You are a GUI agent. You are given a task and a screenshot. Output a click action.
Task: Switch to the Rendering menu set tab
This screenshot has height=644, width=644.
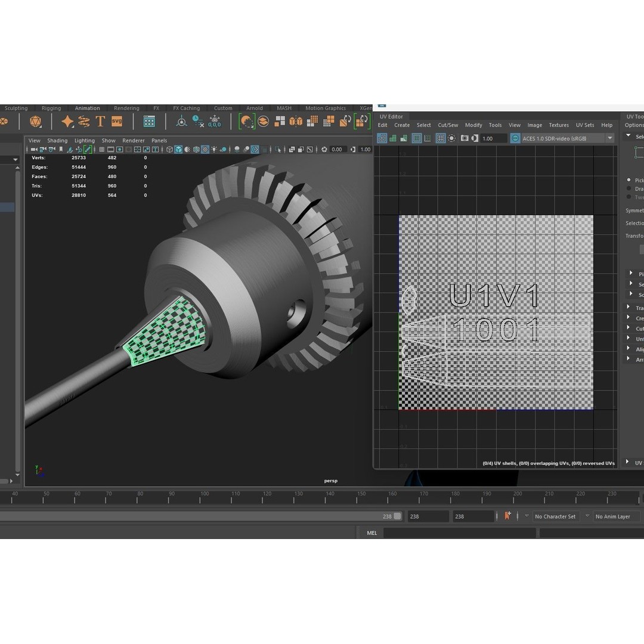(126, 108)
